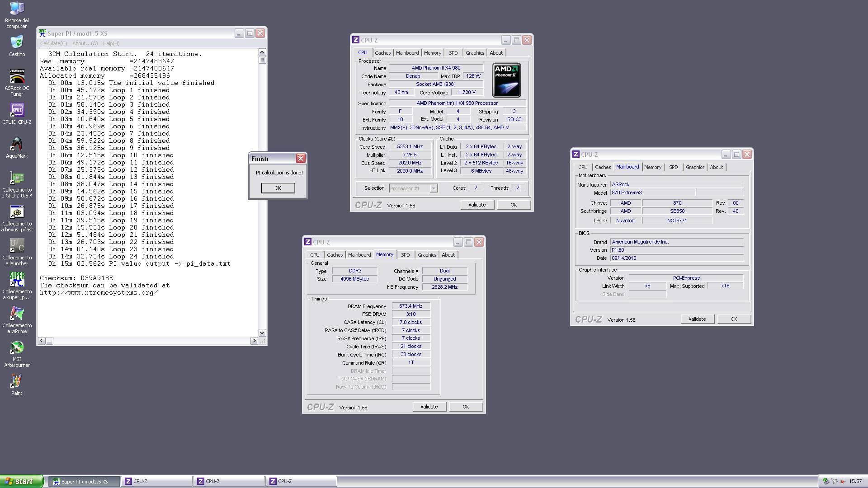Activate first CPU-Z taskbar button
Viewport: 868px width, 488px height.
(x=157, y=482)
